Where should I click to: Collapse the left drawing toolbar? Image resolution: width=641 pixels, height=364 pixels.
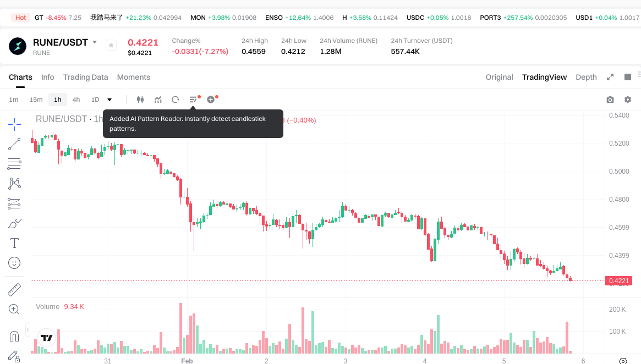coord(28,330)
